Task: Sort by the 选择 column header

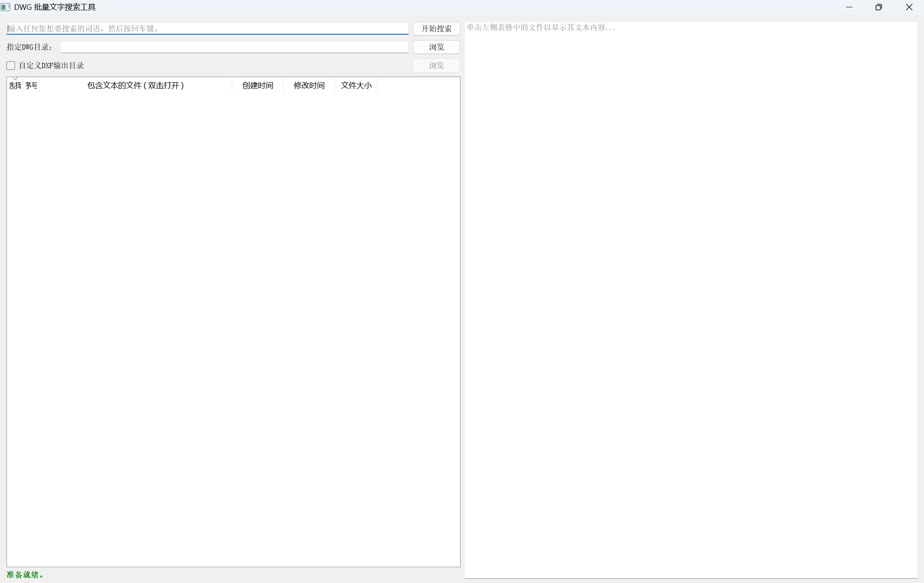Action: pyautogui.click(x=15, y=86)
